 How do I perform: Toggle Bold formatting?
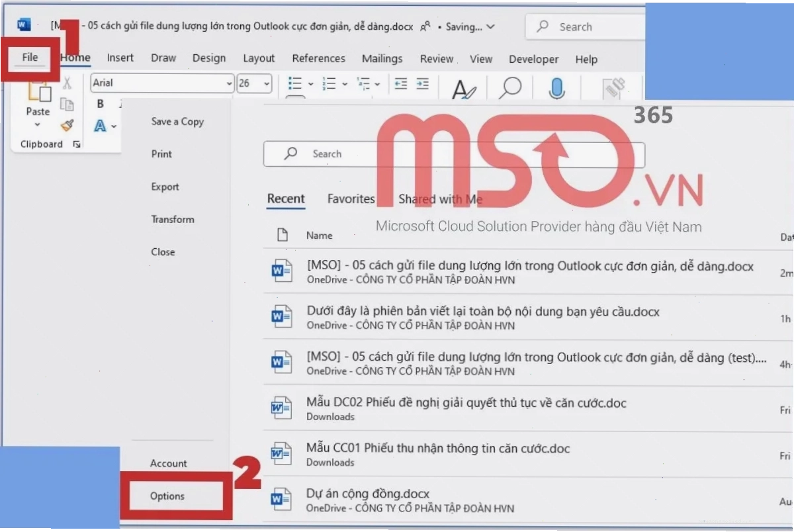[x=101, y=104]
